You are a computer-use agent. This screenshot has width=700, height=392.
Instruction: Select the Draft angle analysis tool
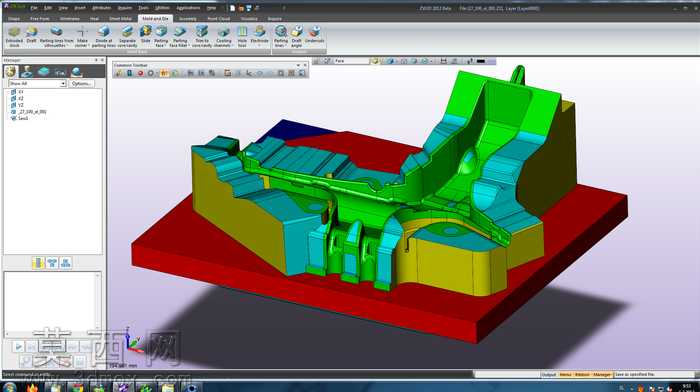296,36
